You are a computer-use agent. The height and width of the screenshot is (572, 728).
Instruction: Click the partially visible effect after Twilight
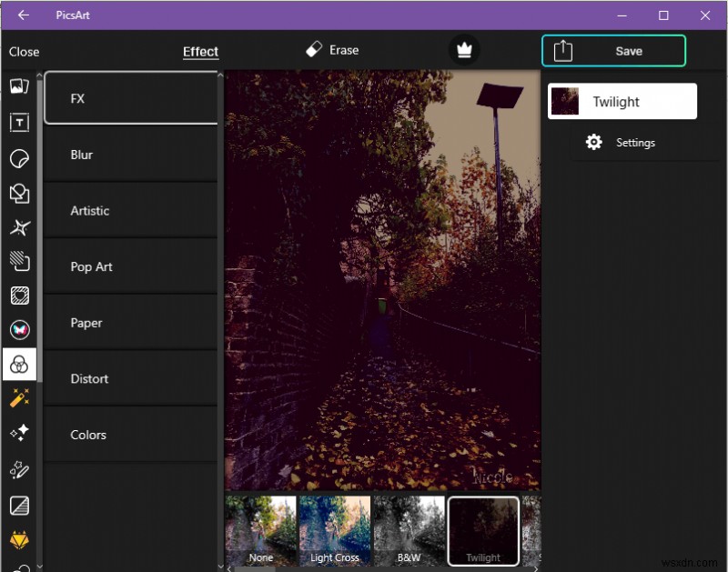531,531
